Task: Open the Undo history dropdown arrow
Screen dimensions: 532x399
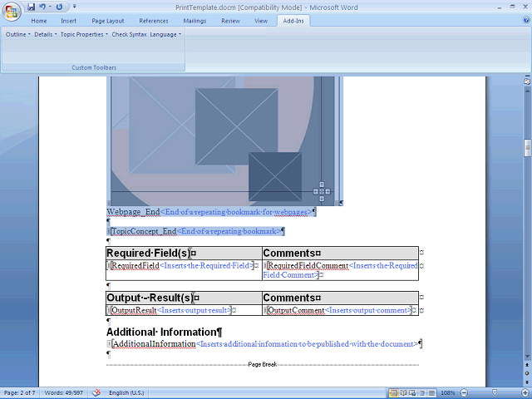Action: (50, 7)
